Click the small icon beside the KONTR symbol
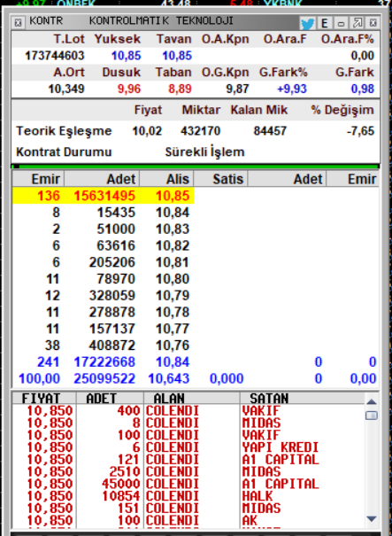 18,22
